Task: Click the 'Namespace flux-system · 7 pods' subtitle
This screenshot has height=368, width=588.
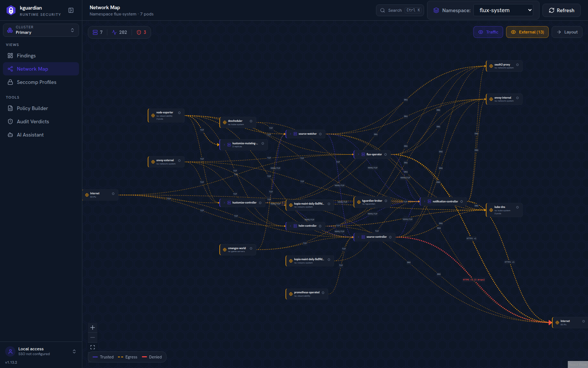Action: (122, 14)
